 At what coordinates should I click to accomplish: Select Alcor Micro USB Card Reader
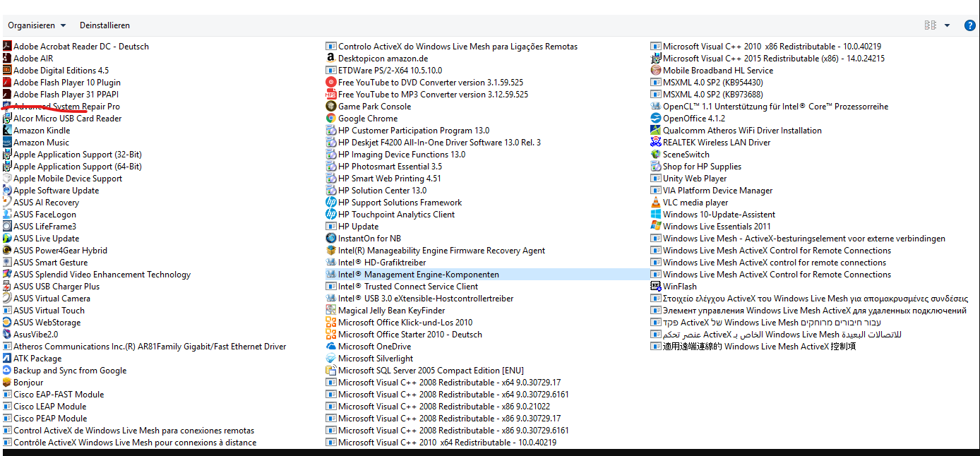pos(62,119)
